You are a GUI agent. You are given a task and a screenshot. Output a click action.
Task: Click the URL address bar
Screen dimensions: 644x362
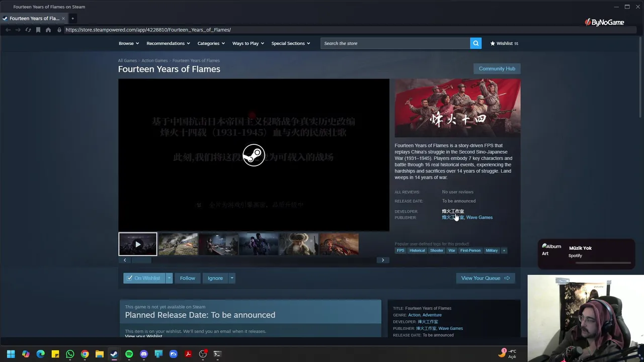click(322, 30)
